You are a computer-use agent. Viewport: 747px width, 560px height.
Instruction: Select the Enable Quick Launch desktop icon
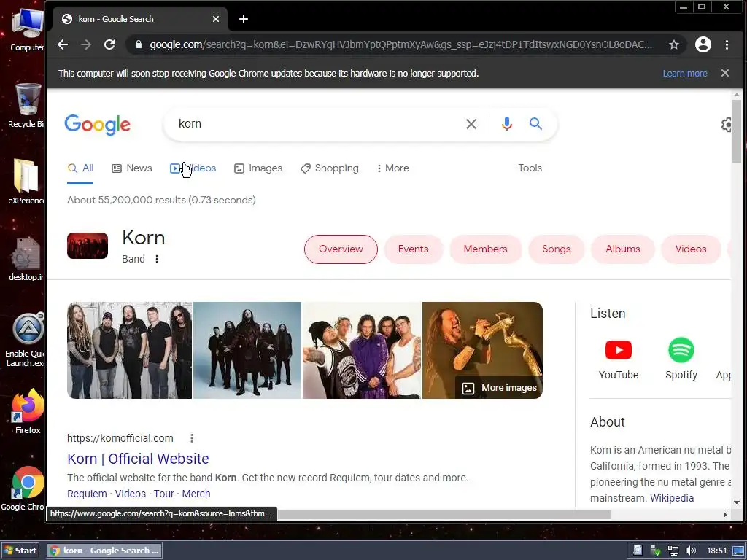(25, 340)
